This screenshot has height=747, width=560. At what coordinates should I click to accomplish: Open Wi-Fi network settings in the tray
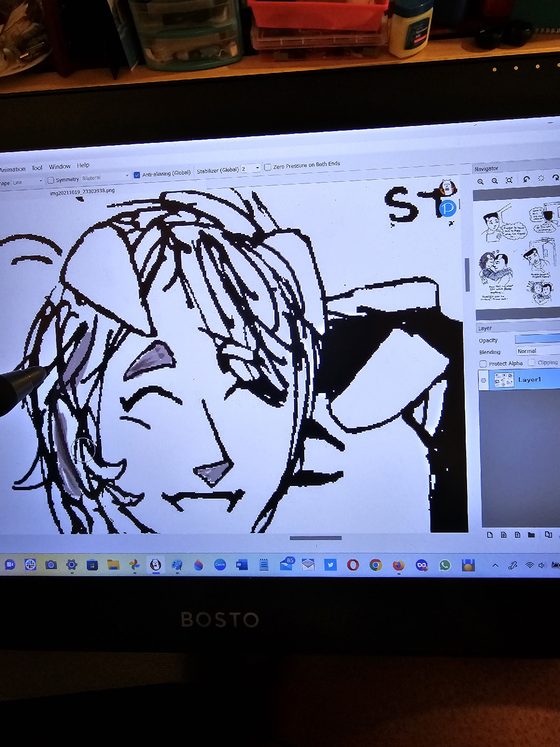point(529,565)
